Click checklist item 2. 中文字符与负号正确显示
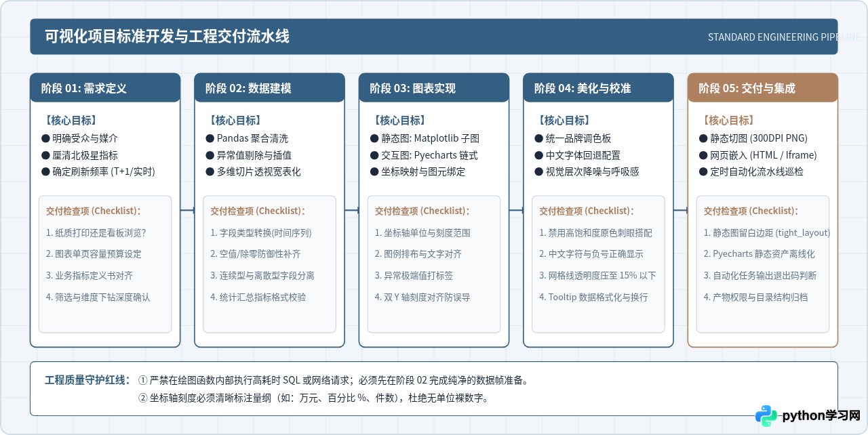This screenshot has width=868, height=435. [591, 254]
